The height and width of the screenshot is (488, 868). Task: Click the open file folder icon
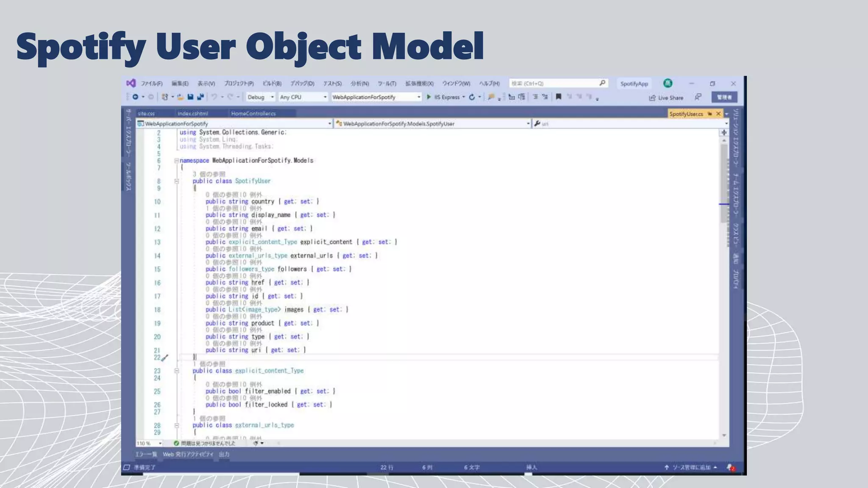[180, 97]
